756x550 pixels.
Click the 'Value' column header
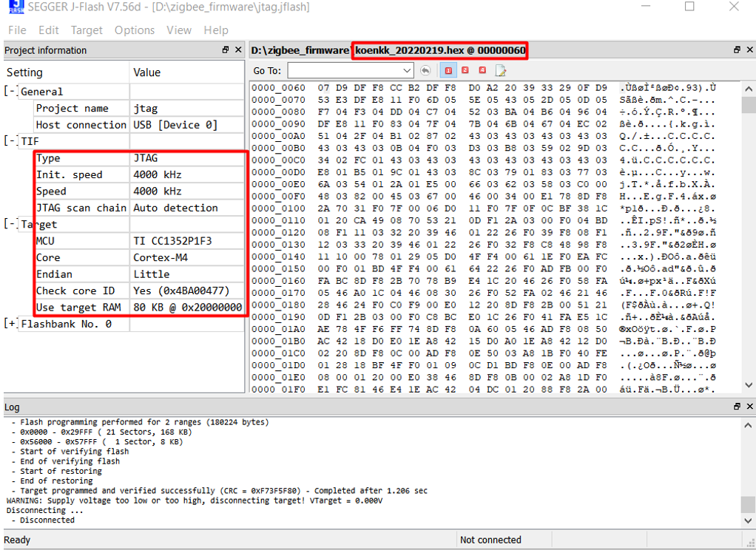click(146, 72)
